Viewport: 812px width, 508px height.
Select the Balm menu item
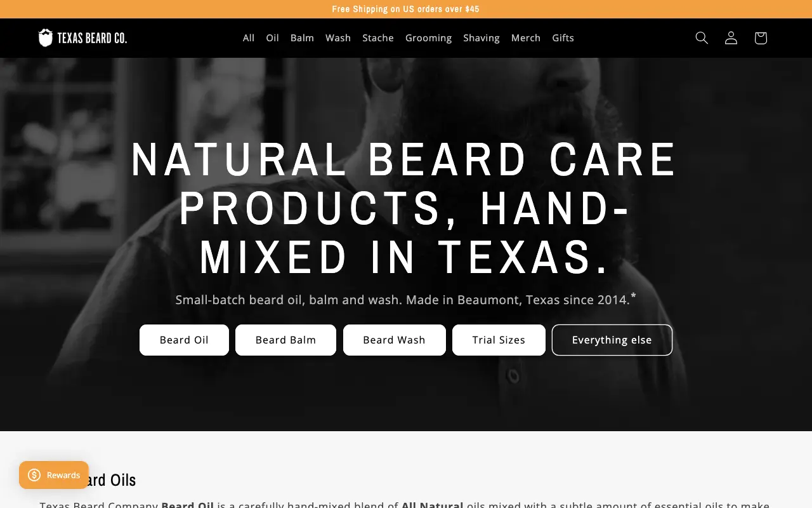[302, 38]
